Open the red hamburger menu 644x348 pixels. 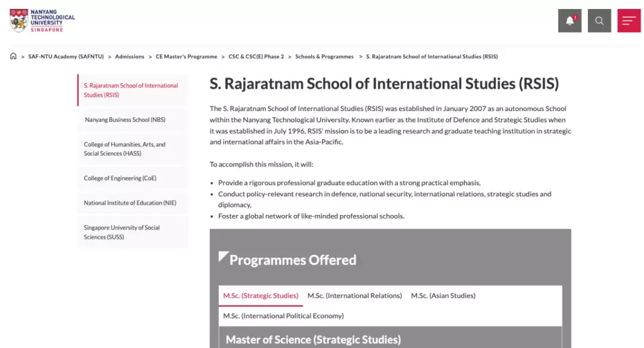pyautogui.click(x=629, y=20)
